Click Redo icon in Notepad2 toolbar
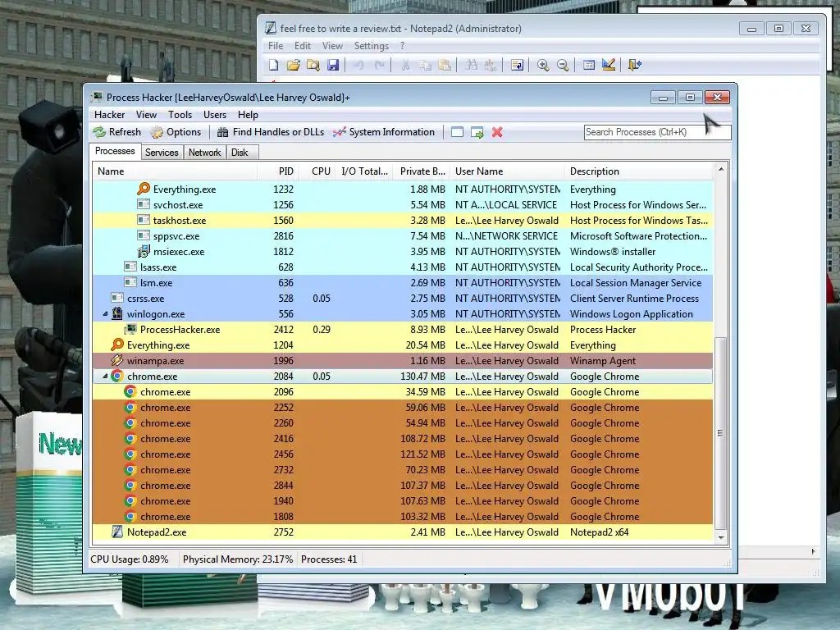The width and height of the screenshot is (840, 630). pyautogui.click(x=379, y=65)
